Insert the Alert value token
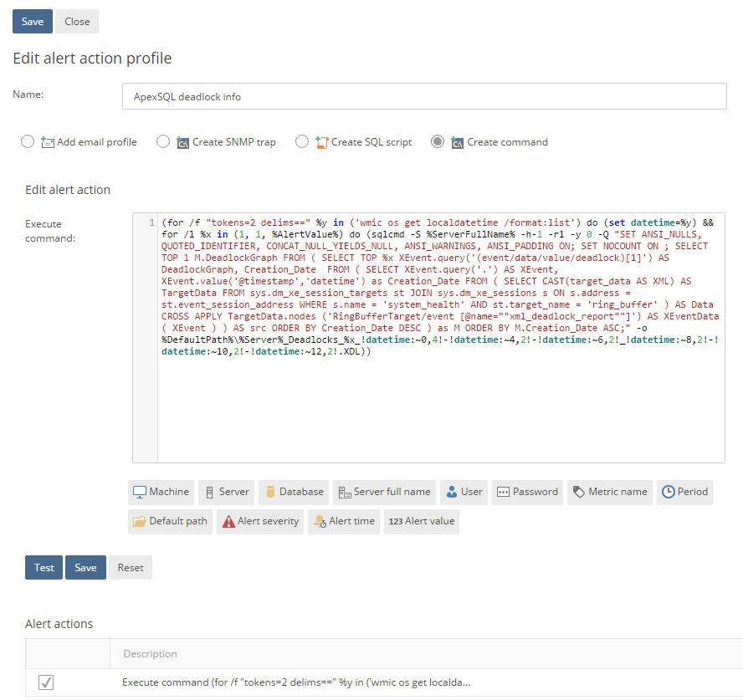This screenshot has height=700, width=743. click(x=422, y=521)
